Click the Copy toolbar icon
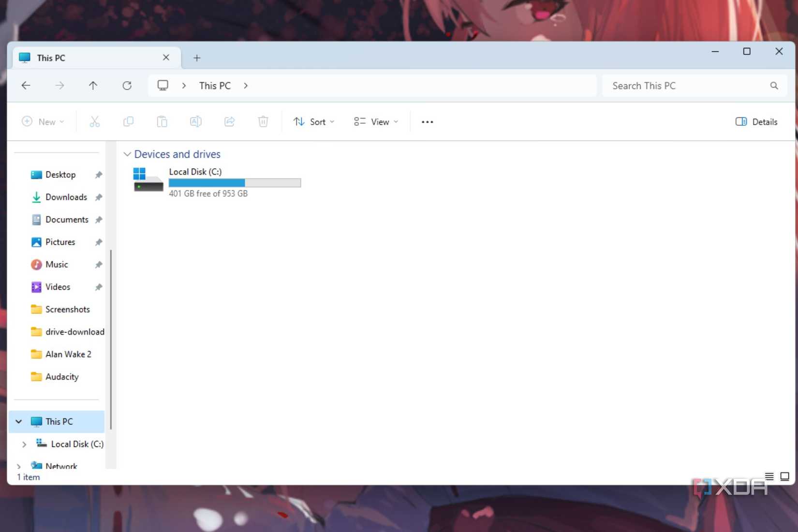The height and width of the screenshot is (532, 798). point(128,121)
